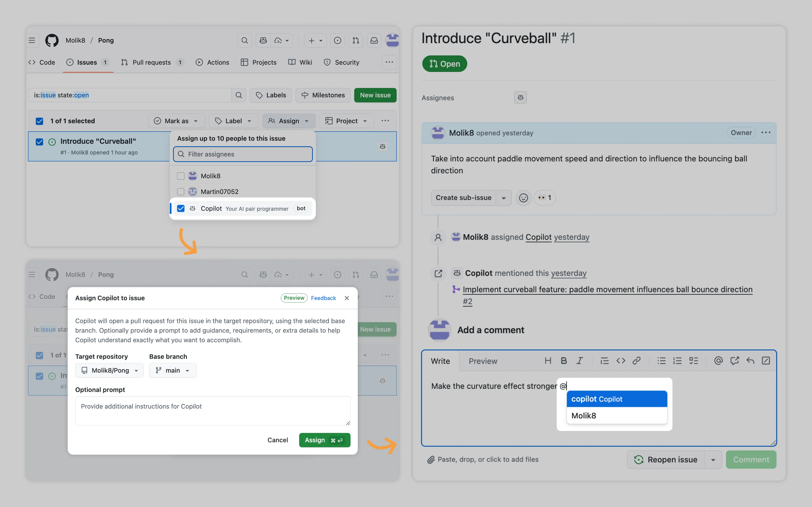Click the mention (@) toolbar icon

718,361
